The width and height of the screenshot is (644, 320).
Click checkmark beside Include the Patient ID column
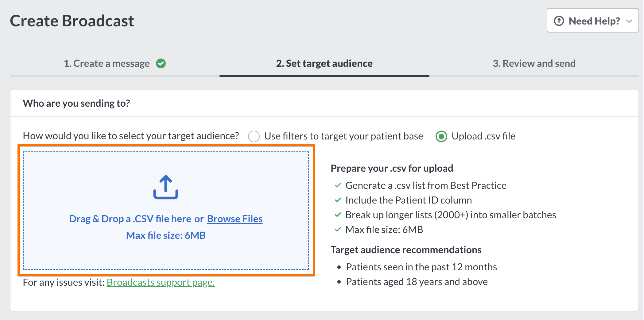click(x=338, y=200)
